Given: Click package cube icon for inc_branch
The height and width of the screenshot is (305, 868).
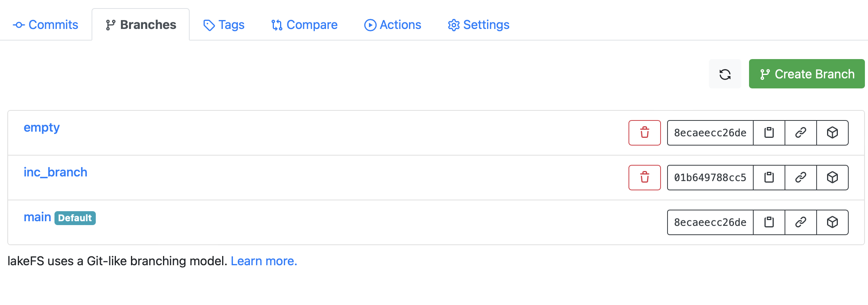Looking at the screenshot, I should coord(832,178).
